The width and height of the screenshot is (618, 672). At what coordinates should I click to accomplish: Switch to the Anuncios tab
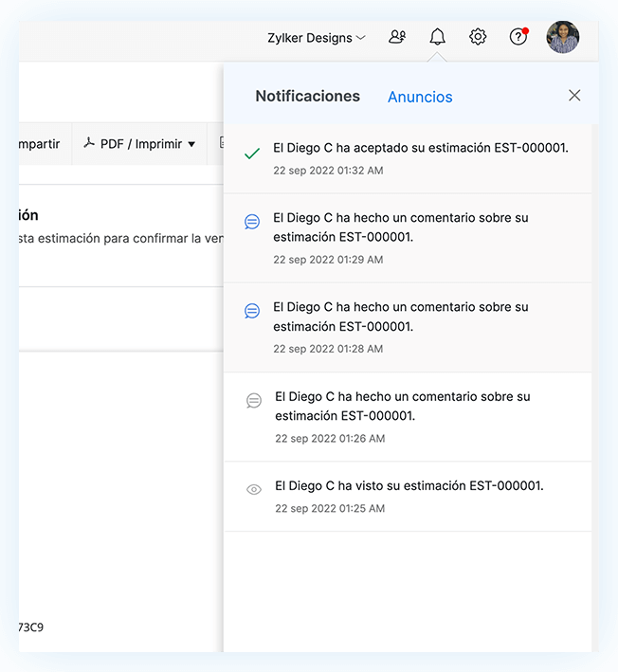tap(420, 97)
